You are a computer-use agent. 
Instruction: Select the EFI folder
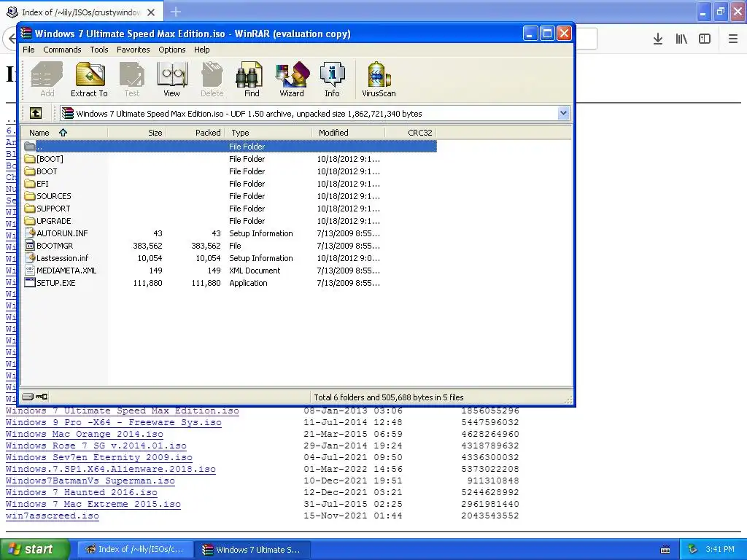coord(230,184)
